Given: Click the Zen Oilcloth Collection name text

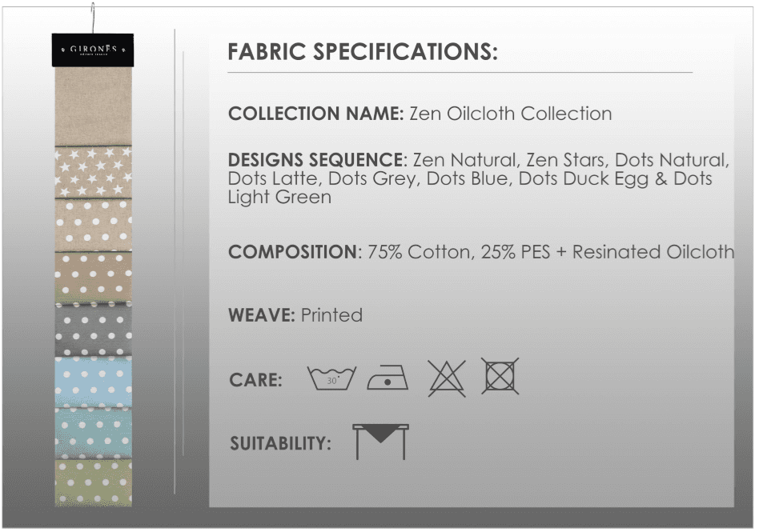Looking at the screenshot, I should (x=510, y=114).
